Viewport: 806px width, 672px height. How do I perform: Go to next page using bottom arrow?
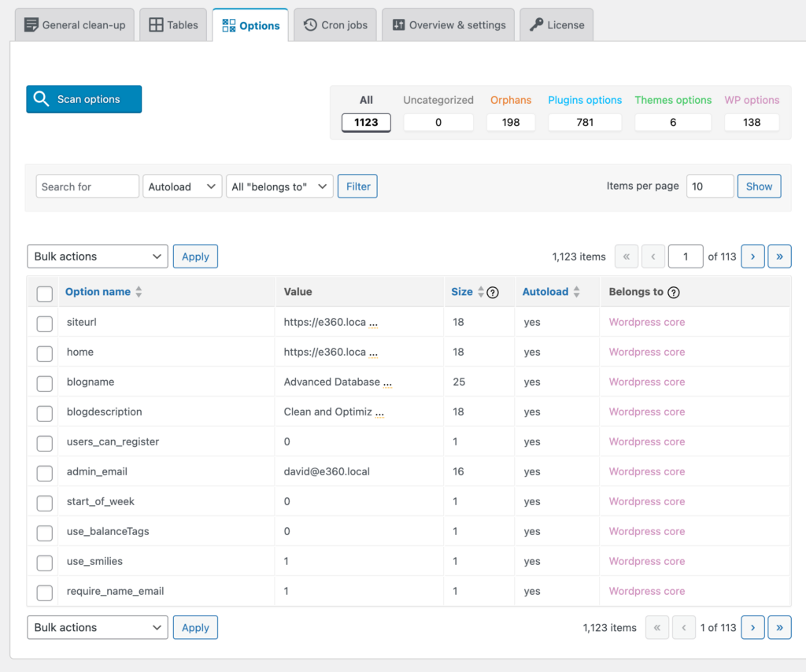tap(752, 627)
